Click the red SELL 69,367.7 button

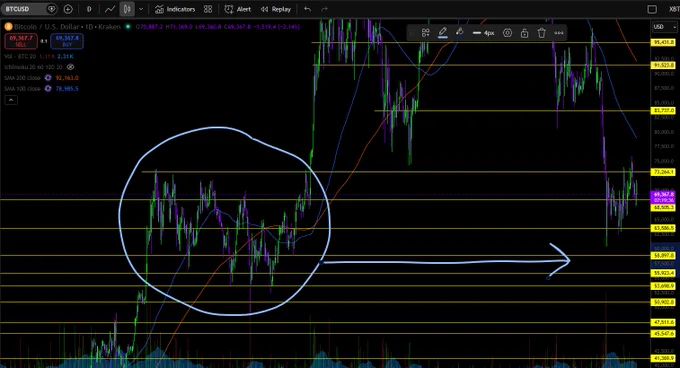click(x=21, y=41)
